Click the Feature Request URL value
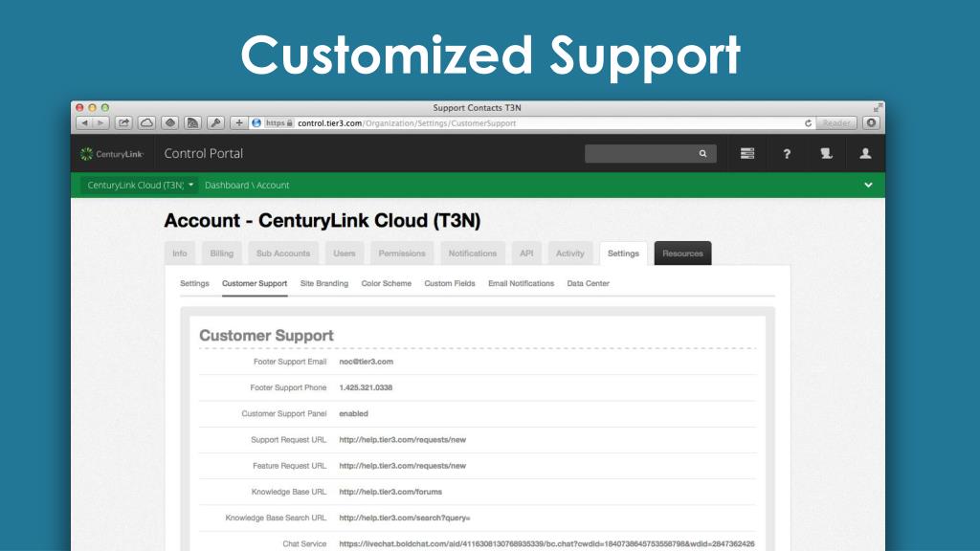Viewport: 980px width, 551px height. coord(403,466)
